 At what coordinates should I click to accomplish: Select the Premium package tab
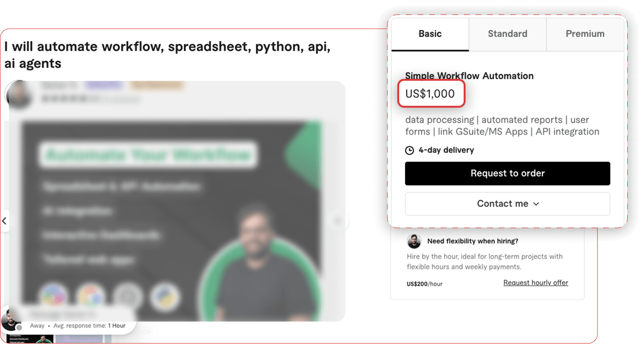click(x=585, y=34)
